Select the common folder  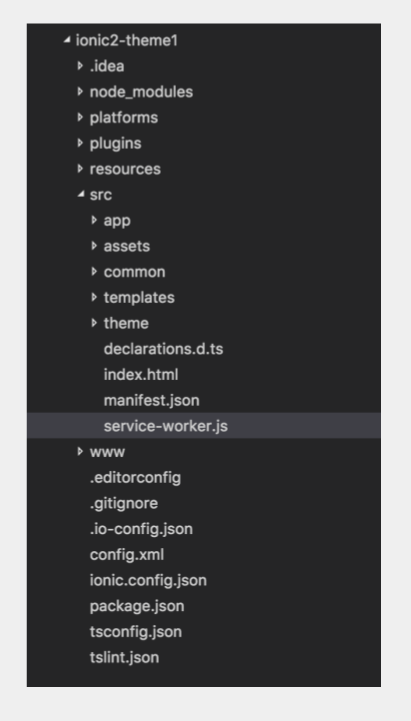tap(134, 272)
